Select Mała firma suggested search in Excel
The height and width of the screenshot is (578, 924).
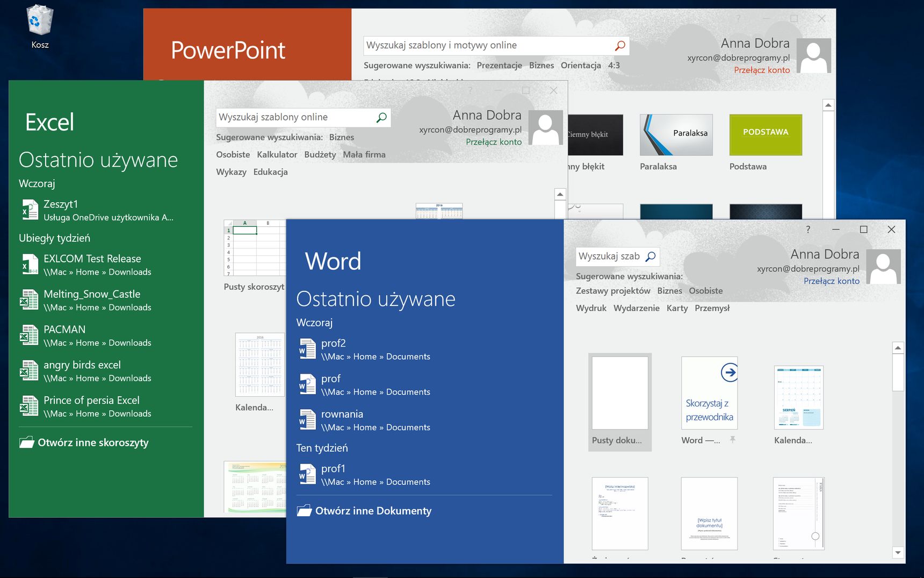point(364,154)
